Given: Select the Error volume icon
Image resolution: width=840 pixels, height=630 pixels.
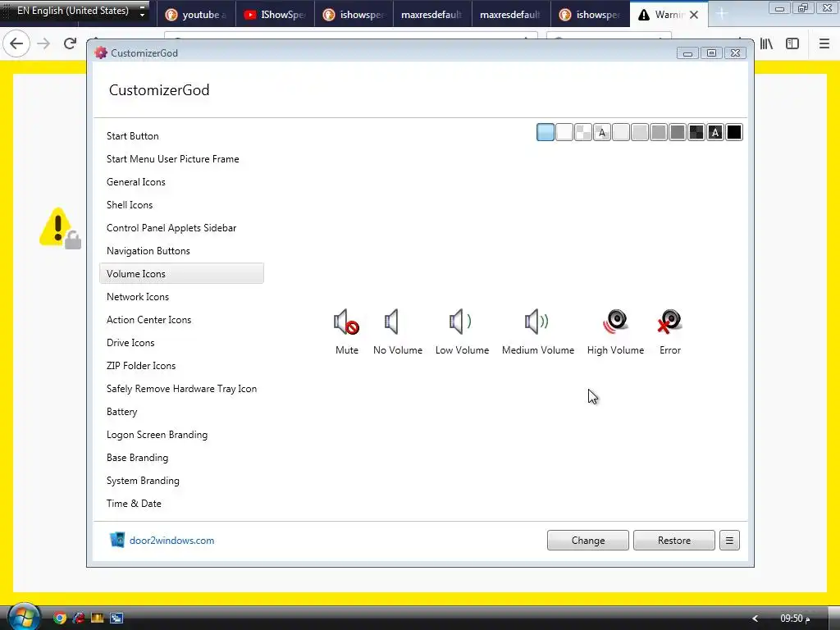Looking at the screenshot, I should click(x=669, y=322).
